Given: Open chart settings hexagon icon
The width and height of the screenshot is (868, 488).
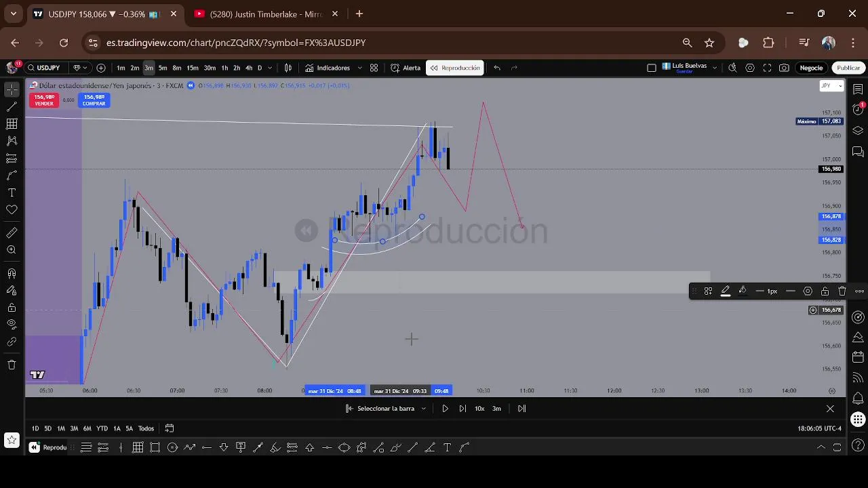Looking at the screenshot, I should click(x=750, y=68).
